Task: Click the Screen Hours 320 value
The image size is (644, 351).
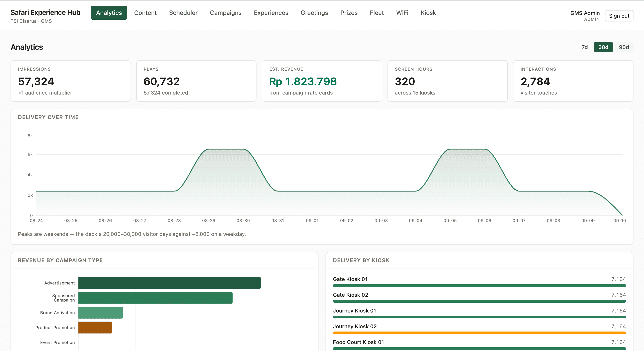Action: pos(405,81)
